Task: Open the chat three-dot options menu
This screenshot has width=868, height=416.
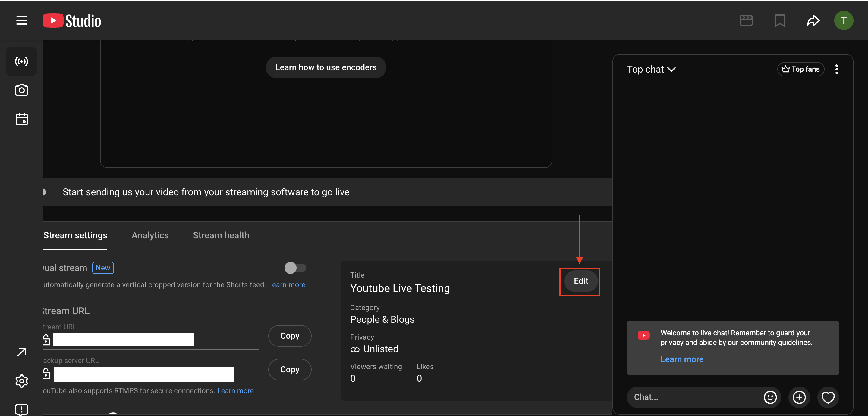Action: click(836, 69)
